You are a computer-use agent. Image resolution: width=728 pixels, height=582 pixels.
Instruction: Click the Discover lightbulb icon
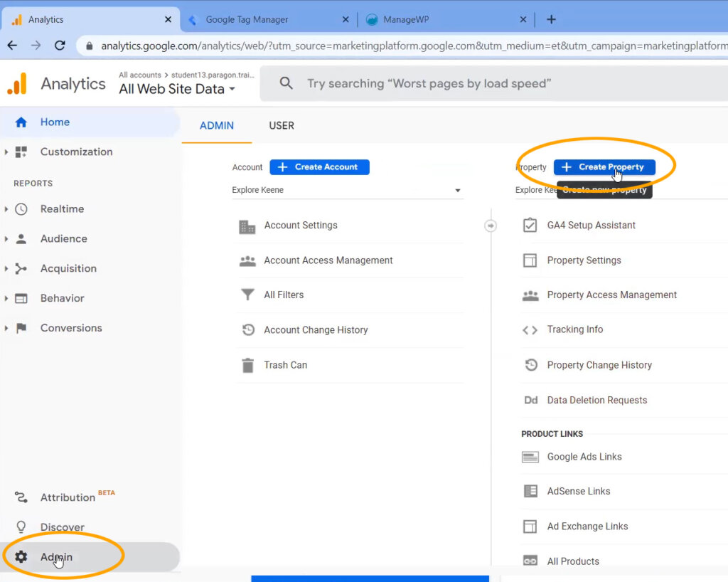pos(21,527)
